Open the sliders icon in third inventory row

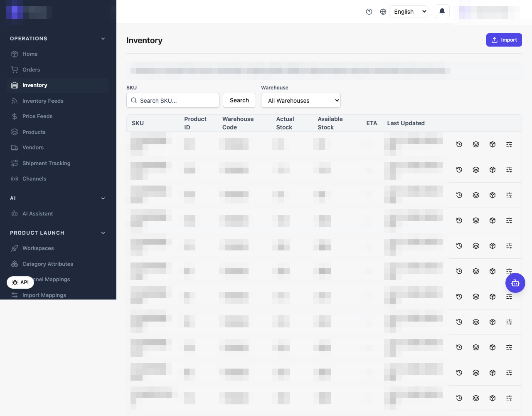(x=509, y=195)
